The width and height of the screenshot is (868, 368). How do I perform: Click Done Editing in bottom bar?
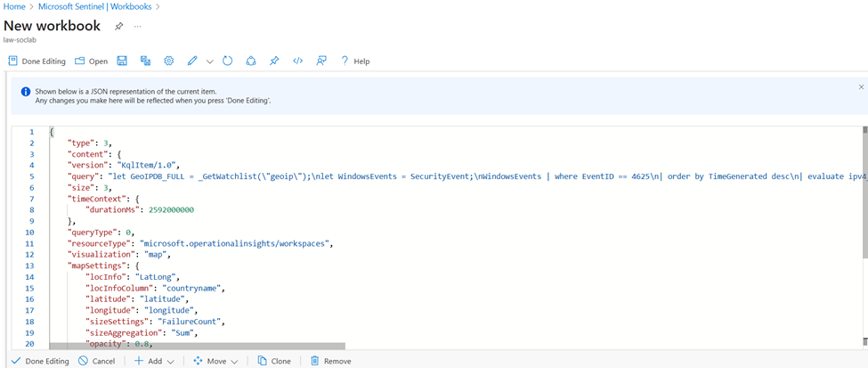pyautogui.click(x=40, y=361)
